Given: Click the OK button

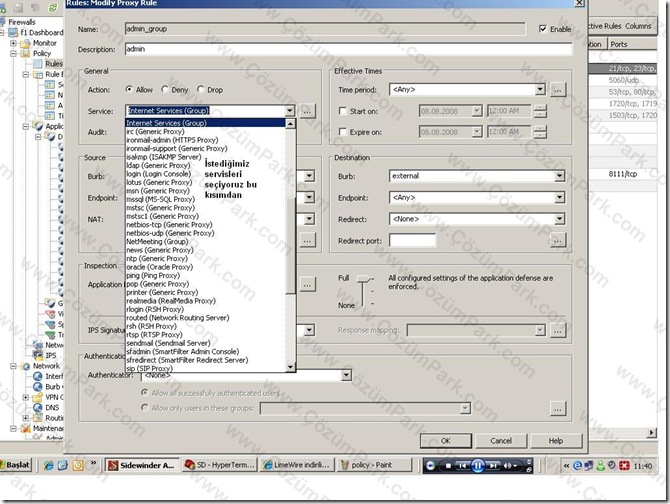Looking at the screenshot, I should [x=446, y=440].
